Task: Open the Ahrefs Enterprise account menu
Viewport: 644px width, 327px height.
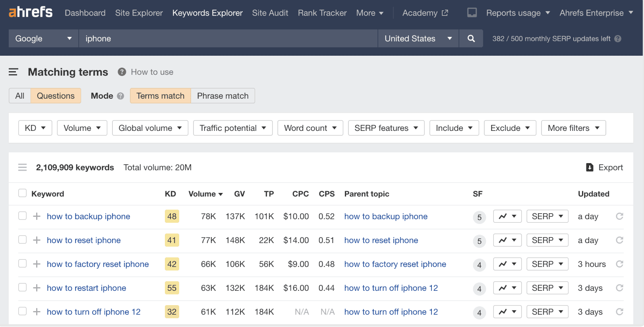Action: [x=596, y=13]
